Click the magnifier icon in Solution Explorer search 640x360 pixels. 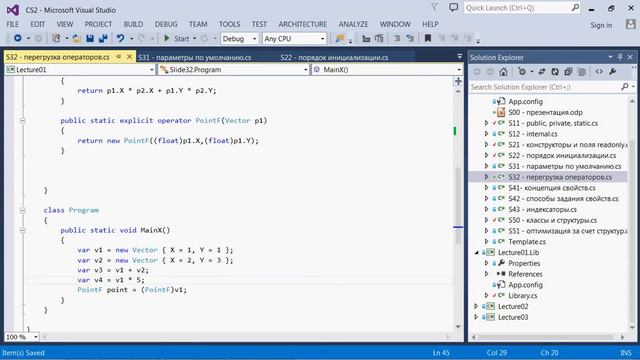click(624, 87)
